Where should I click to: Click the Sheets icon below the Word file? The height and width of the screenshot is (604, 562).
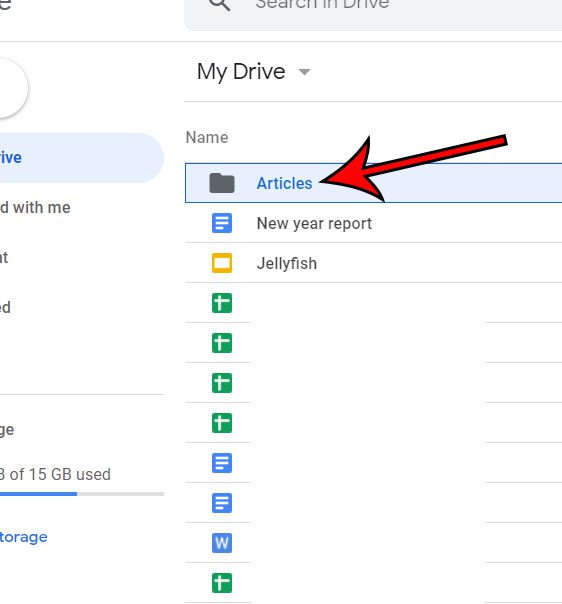pyautogui.click(x=222, y=583)
